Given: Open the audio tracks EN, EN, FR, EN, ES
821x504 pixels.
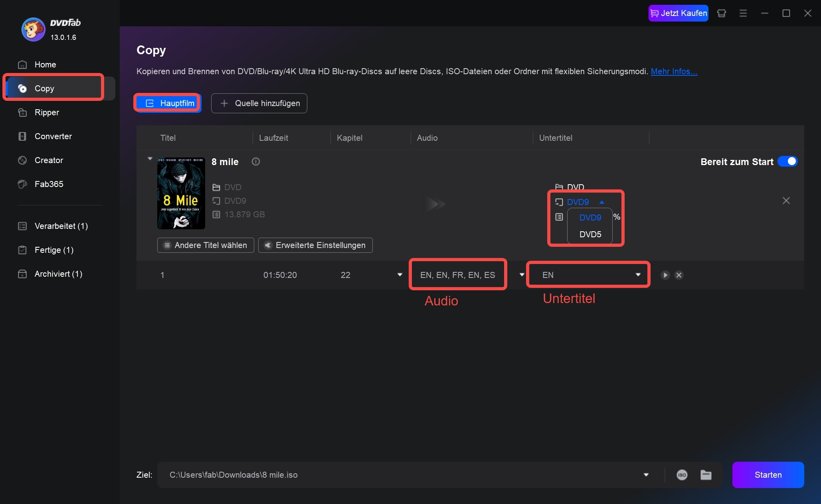Looking at the screenshot, I should [457, 275].
